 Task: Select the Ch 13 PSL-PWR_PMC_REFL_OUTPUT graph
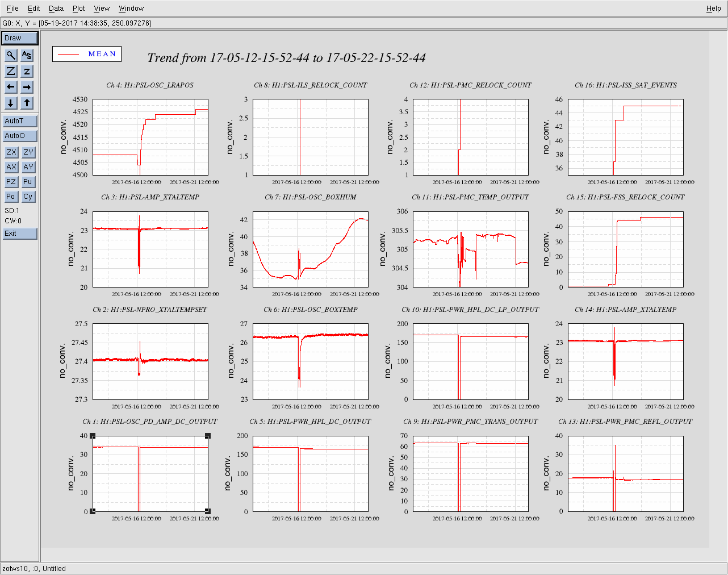(x=626, y=474)
